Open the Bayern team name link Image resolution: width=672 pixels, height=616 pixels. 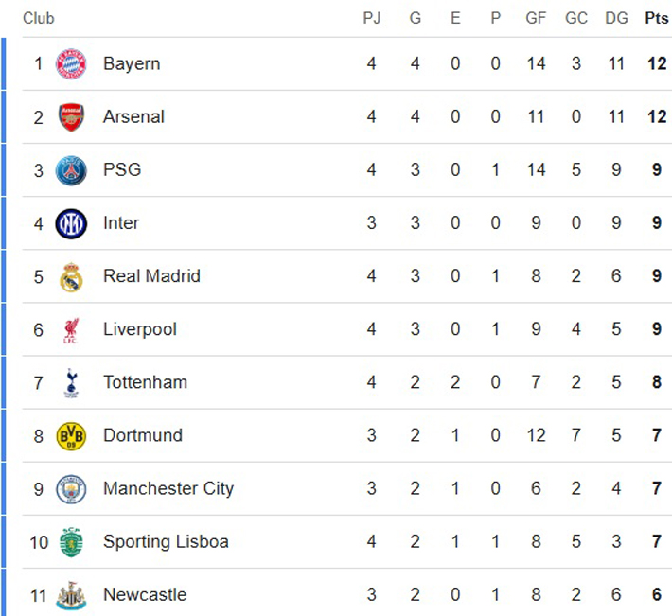click(x=132, y=64)
